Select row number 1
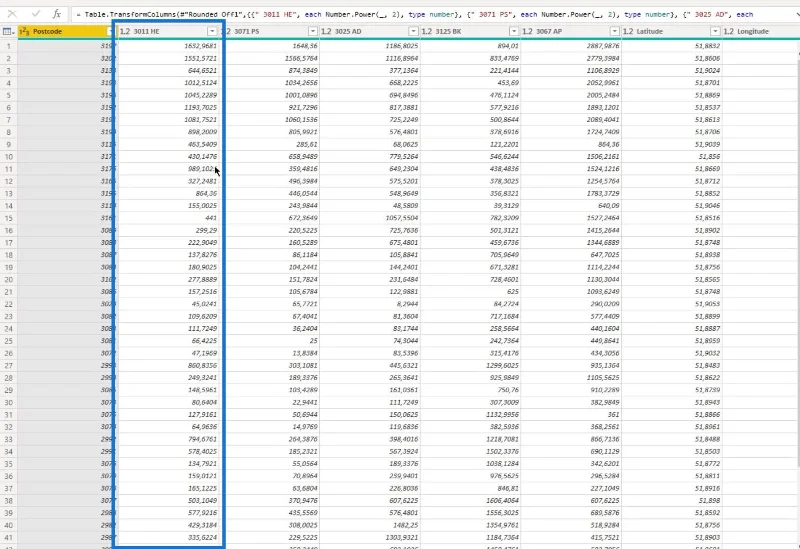Viewport: 800px width, 549px height. point(9,46)
